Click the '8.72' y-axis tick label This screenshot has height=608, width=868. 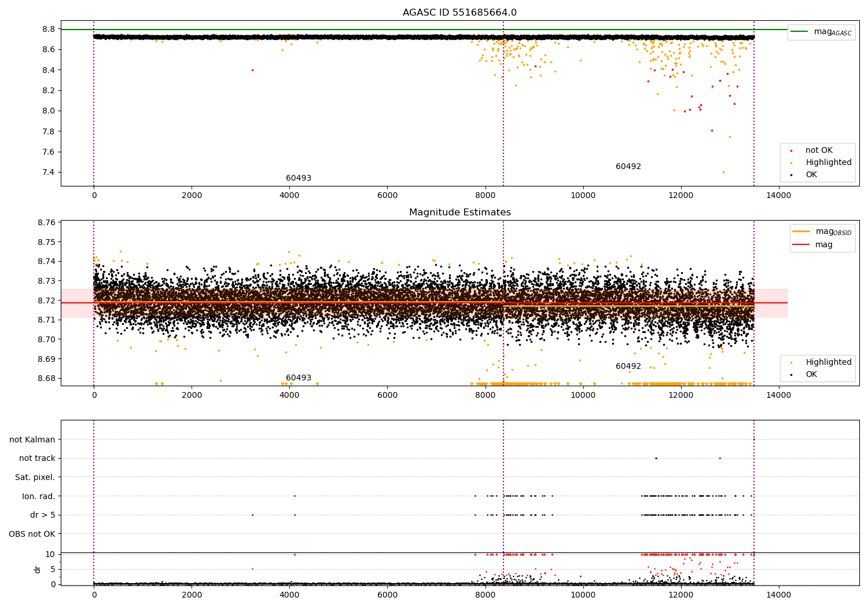click(46, 301)
